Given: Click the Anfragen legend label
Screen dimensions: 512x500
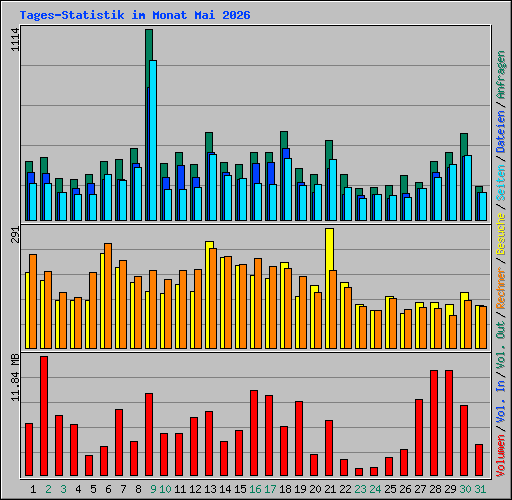Looking at the screenshot, I should point(500,75).
